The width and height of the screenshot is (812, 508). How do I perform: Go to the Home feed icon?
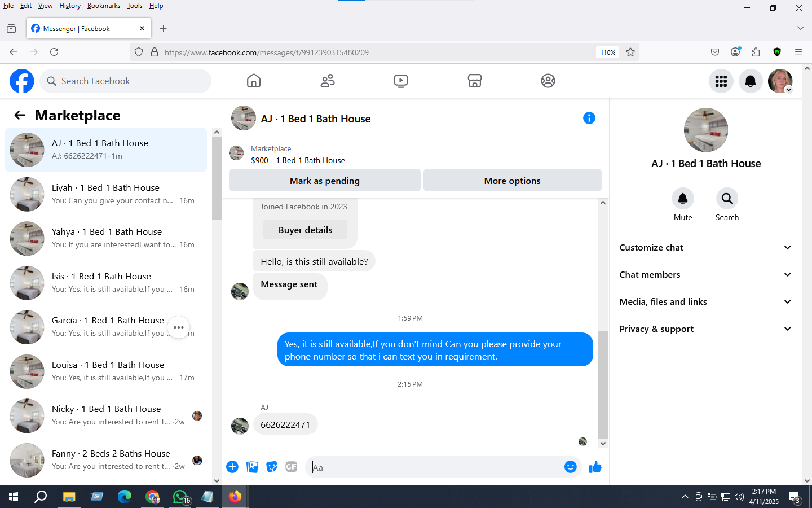click(x=254, y=81)
